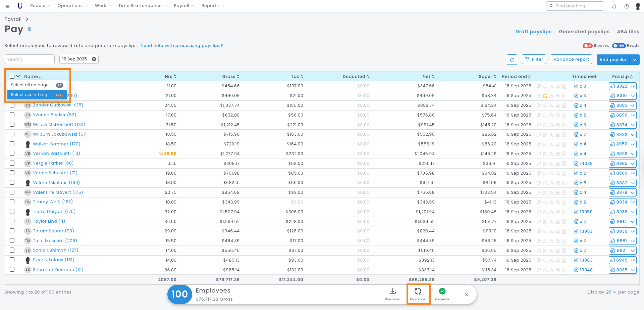Expand the Add payslip dropdown arrow
The image size is (644, 310).
[x=634, y=59]
